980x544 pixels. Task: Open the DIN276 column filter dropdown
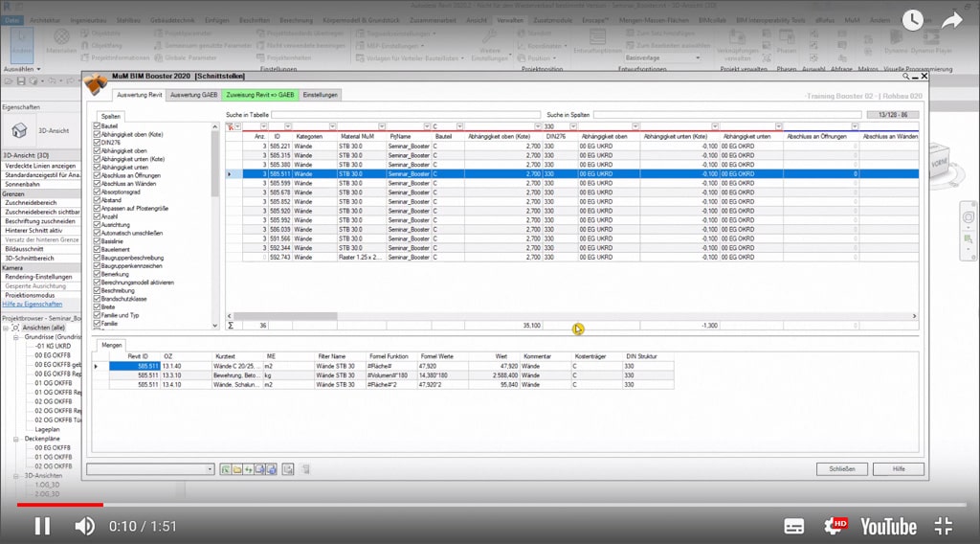(x=572, y=126)
